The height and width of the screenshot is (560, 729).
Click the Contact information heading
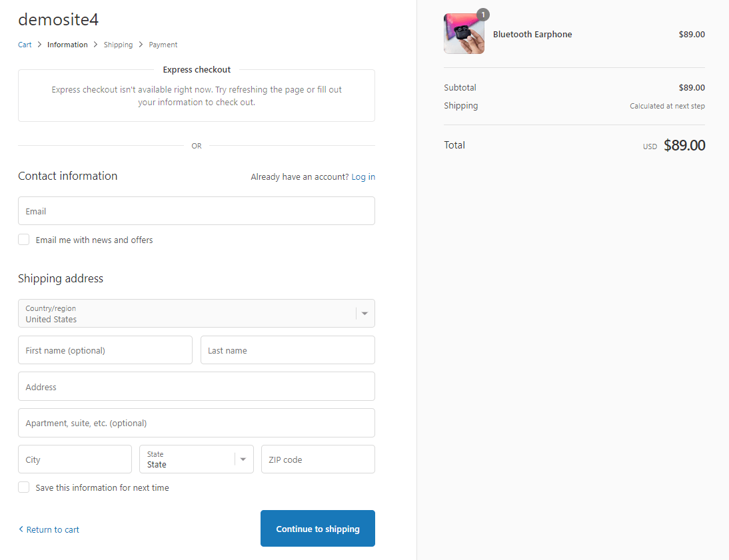pos(68,176)
